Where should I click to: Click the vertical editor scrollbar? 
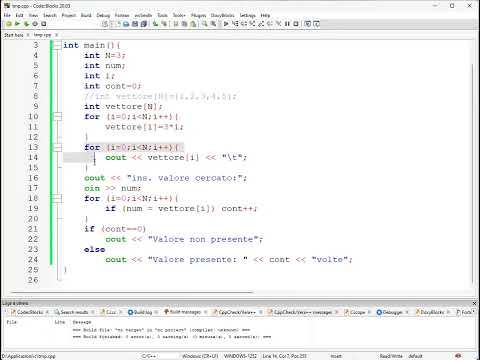click(x=473, y=173)
